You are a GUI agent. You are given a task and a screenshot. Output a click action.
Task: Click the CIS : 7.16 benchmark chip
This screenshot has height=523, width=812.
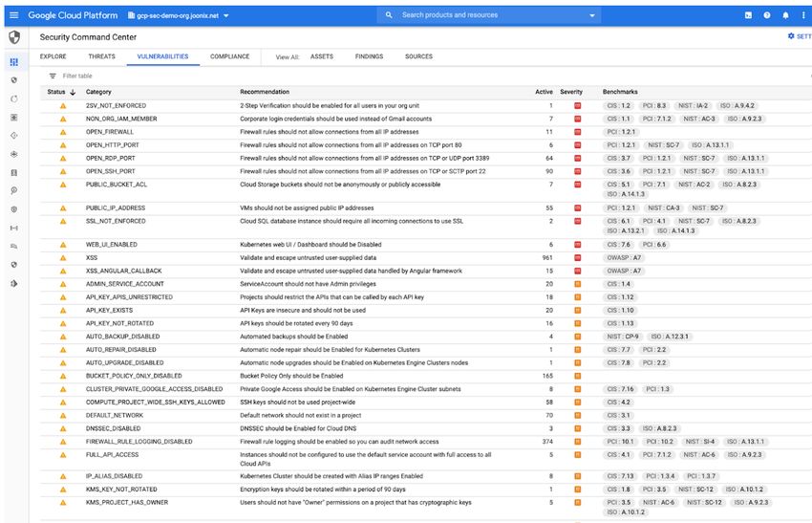[620, 389]
